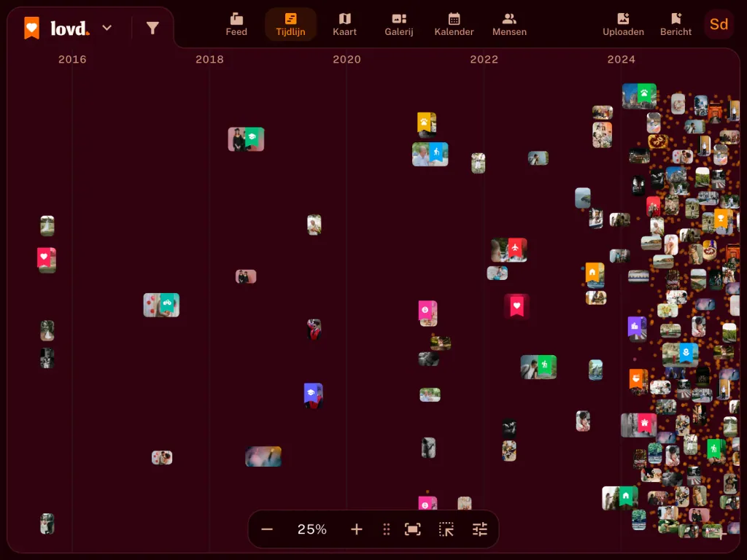Open the teal bicycle memory thumbnail
Image resolution: width=747 pixels, height=560 pixels.
click(x=161, y=306)
